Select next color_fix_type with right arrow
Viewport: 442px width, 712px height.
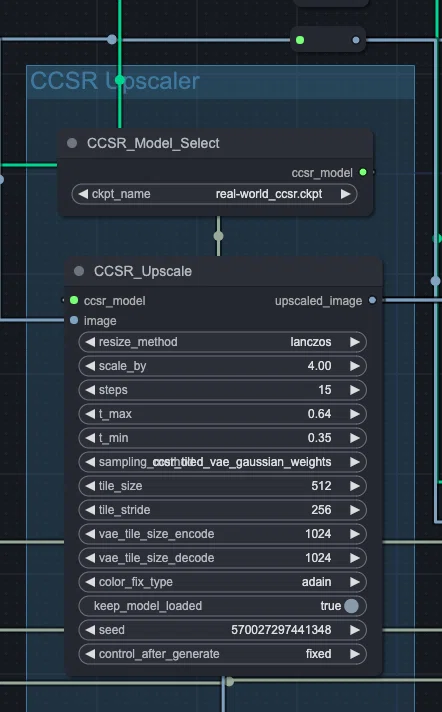(355, 582)
